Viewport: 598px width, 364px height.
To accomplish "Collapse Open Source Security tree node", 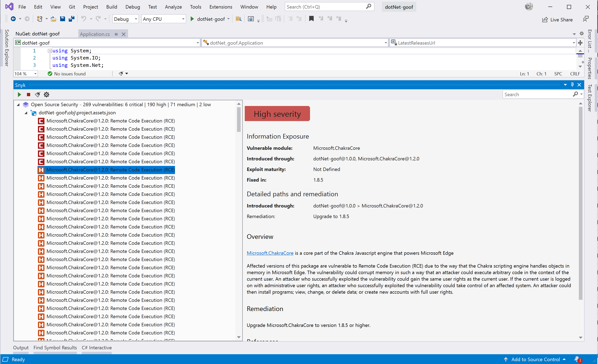I will [18, 105].
